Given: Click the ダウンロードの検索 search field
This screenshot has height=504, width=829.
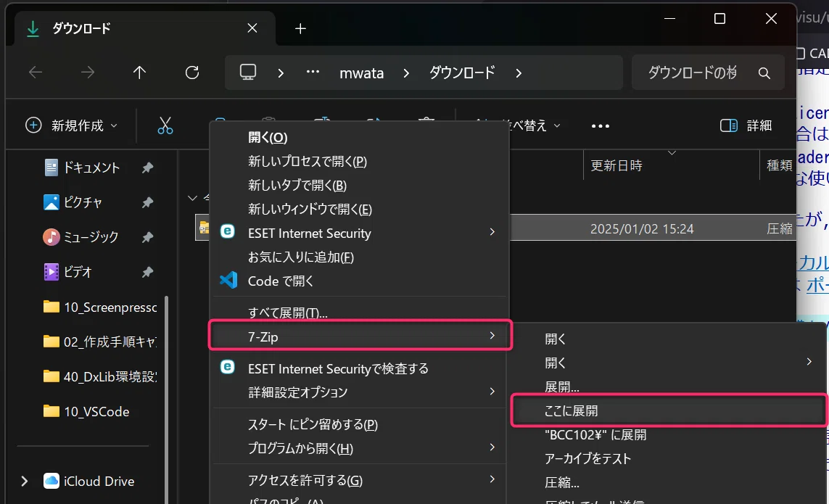Looking at the screenshot, I should pyautogui.click(x=707, y=73).
